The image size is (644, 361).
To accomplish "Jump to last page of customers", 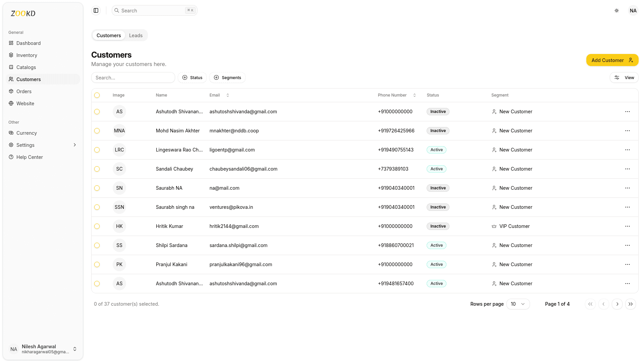I will (630, 304).
